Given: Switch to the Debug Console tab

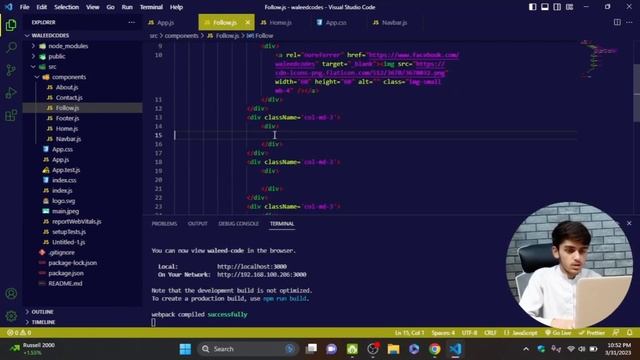Looking at the screenshot, I should click(x=238, y=224).
